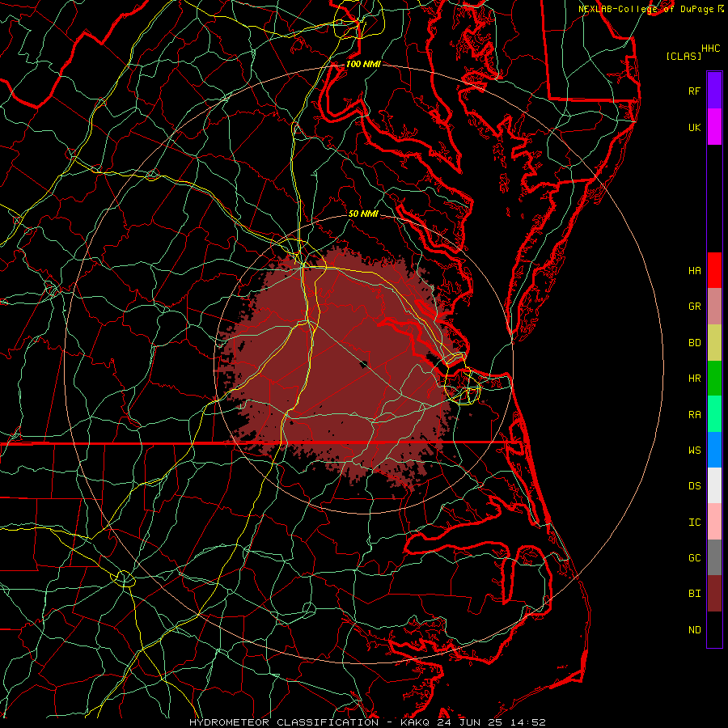Click the IC light pink legend swatch

point(714,522)
